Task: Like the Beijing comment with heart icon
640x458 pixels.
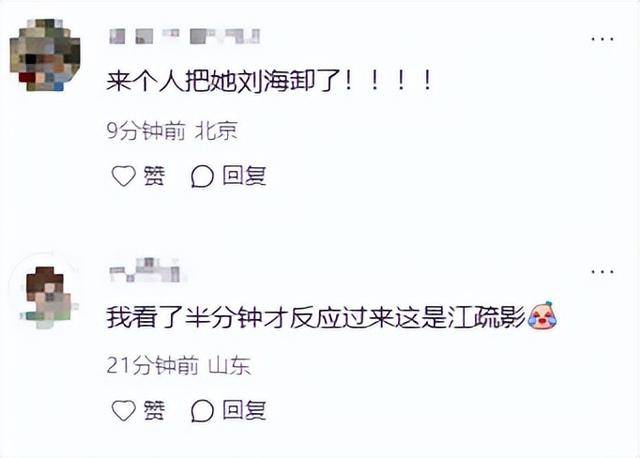Action: pyautogui.click(x=124, y=176)
